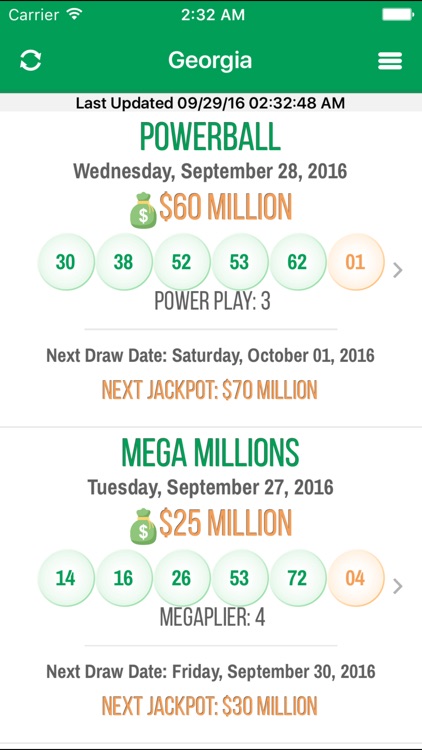Tap Next Jackpot $70 Million text
Image resolution: width=422 pixels, height=750 pixels.
[x=210, y=390]
